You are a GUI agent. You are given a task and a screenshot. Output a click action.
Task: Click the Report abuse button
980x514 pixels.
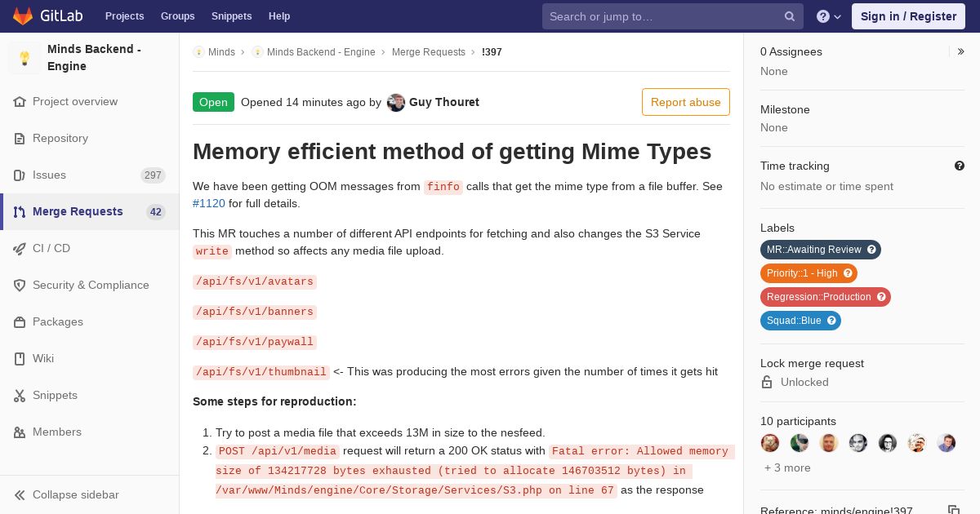(686, 102)
